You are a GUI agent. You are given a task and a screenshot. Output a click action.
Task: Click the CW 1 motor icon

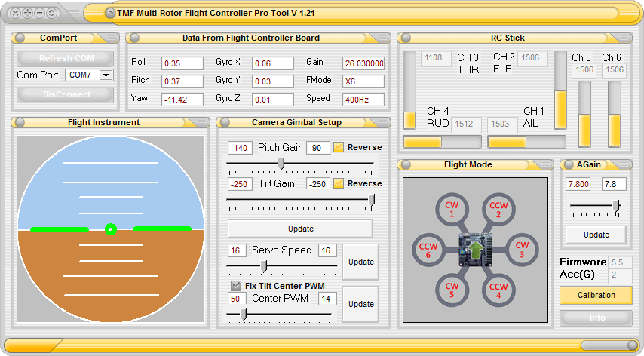coord(452,209)
